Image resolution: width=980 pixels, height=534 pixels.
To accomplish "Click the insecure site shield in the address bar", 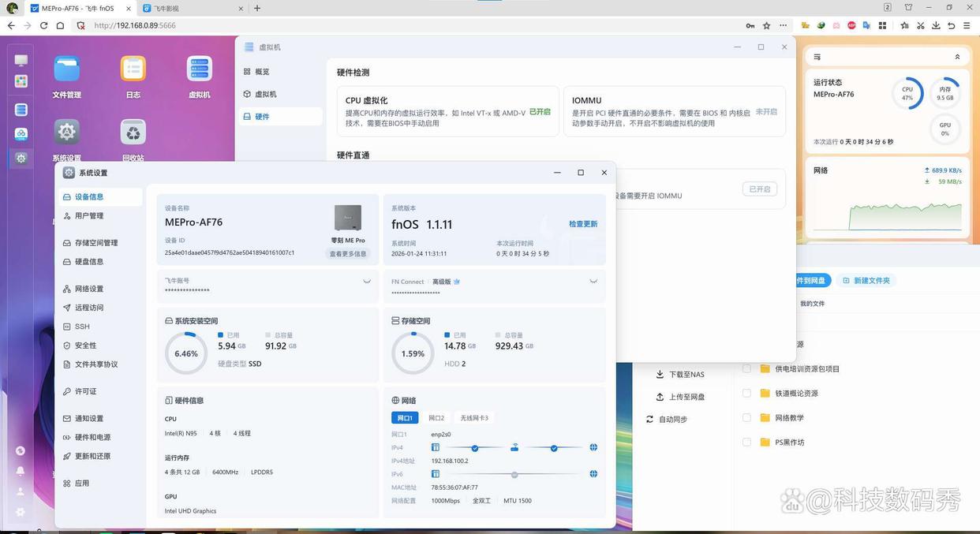I will coord(80,25).
